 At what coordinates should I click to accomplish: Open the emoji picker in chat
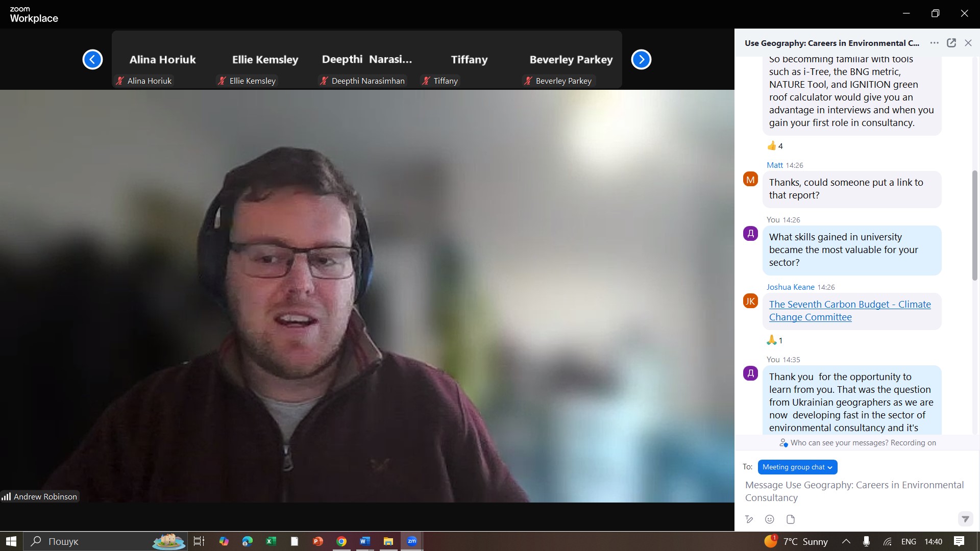(770, 519)
